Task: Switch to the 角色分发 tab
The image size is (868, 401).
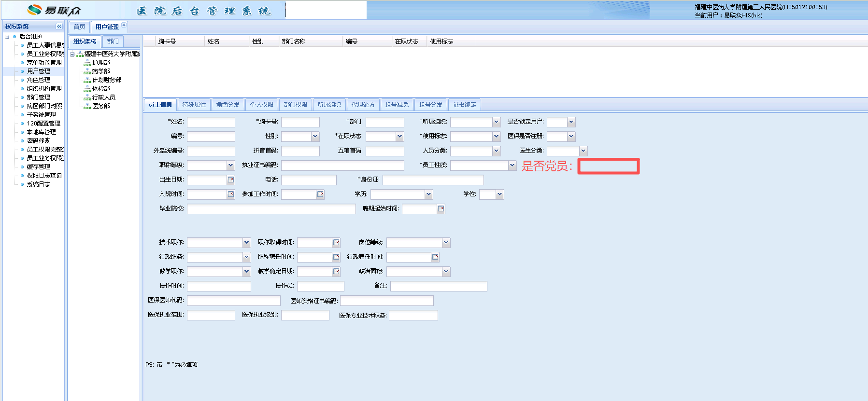Action: (228, 105)
